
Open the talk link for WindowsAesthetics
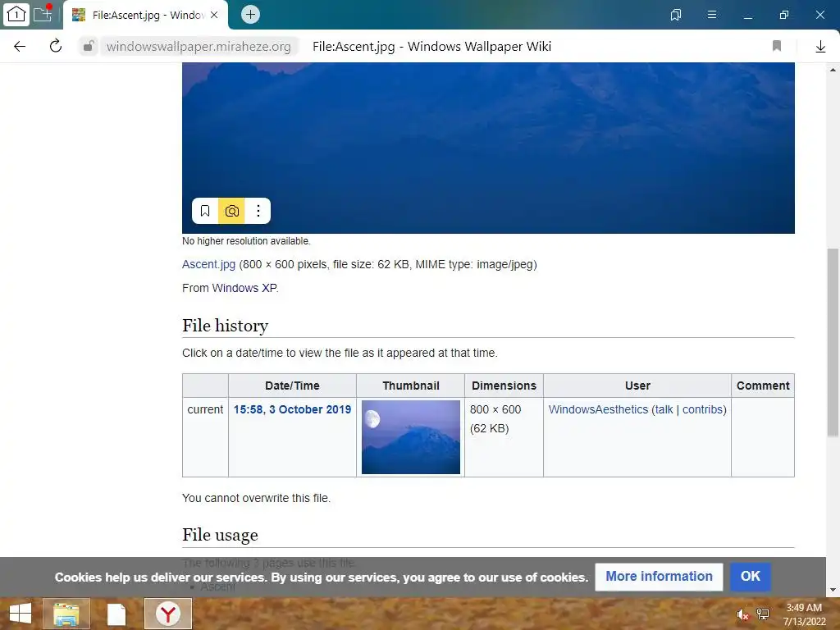[x=664, y=409]
